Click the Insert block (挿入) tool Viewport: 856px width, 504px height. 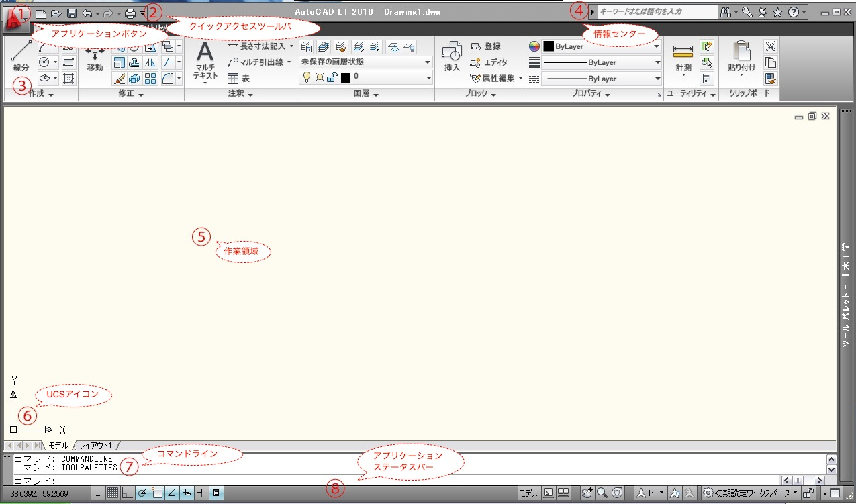click(452, 56)
